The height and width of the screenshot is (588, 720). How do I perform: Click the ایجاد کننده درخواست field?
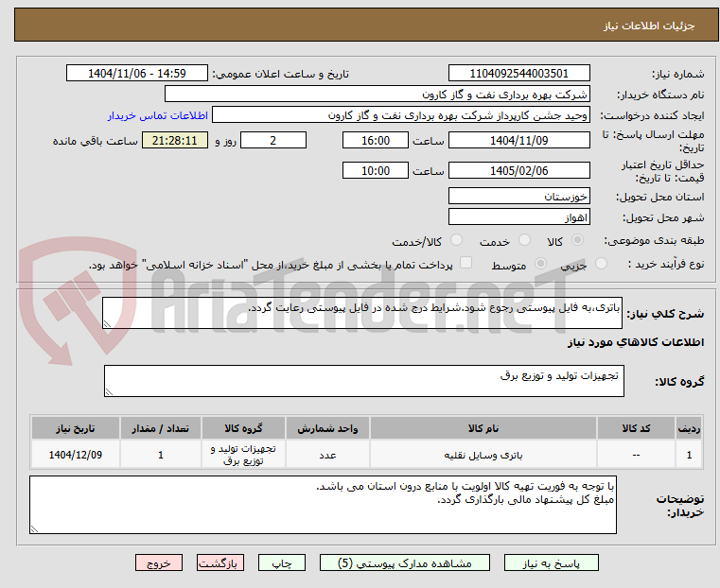pyautogui.click(x=400, y=114)
